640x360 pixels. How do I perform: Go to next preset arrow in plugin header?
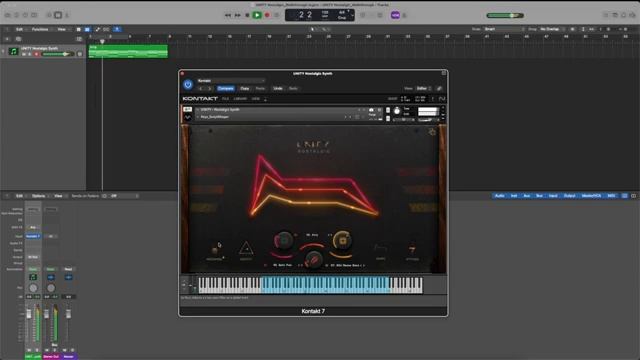tap(209, 89)
